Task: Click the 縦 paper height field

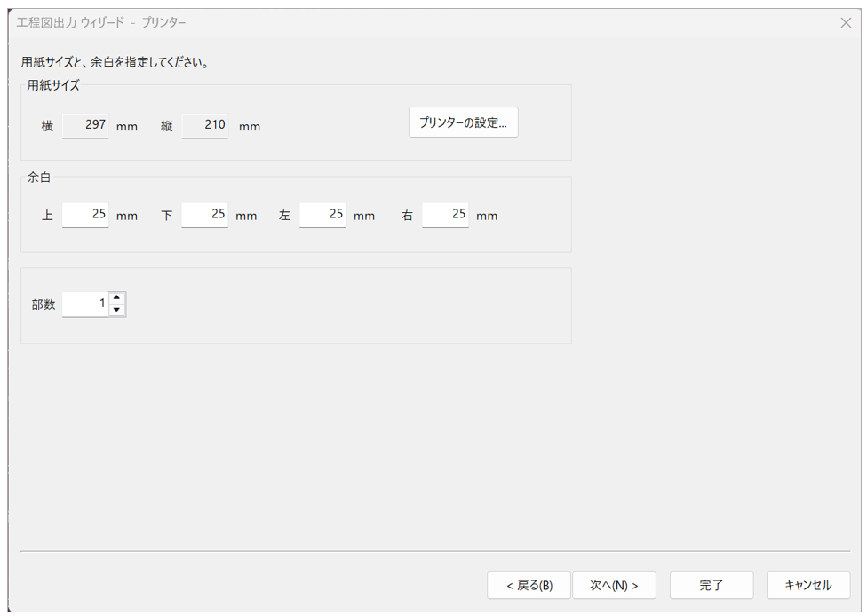Action: tap(205, 126)
